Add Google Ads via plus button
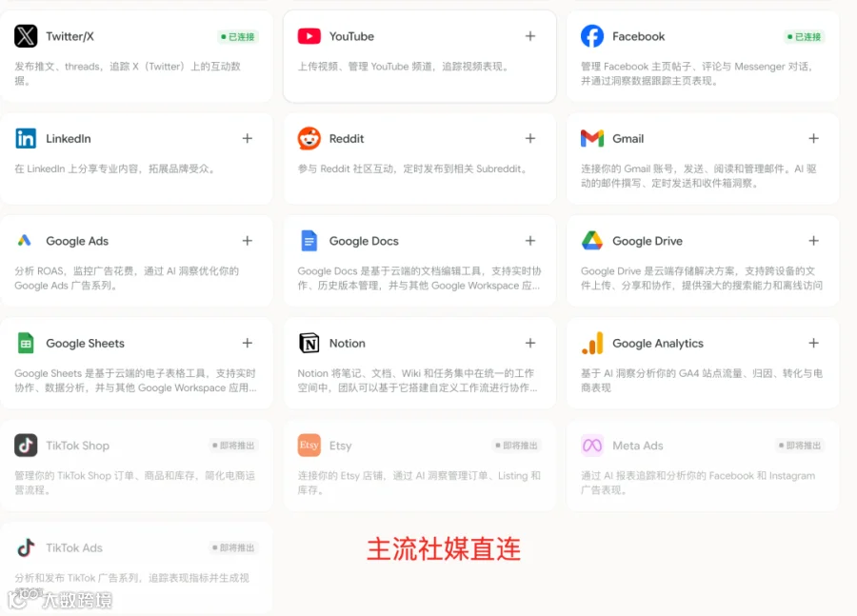The height and width of the screenshot is (616, 857). [247, 241]
